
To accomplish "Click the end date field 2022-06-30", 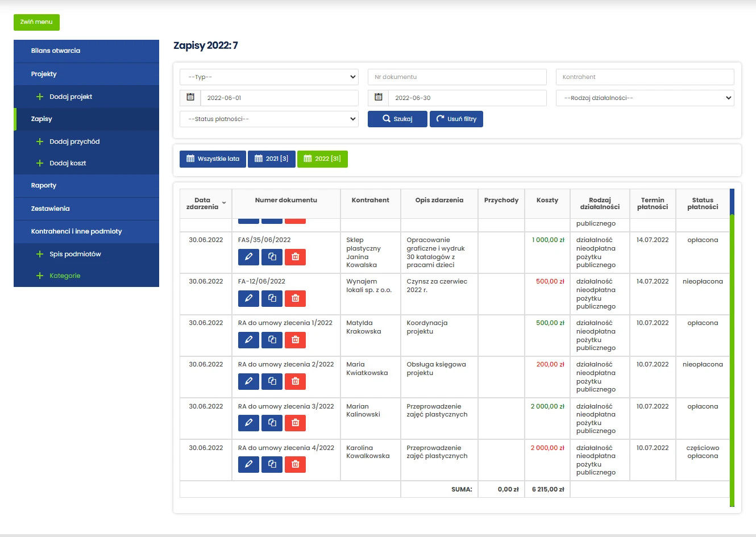I will (467, 98).
